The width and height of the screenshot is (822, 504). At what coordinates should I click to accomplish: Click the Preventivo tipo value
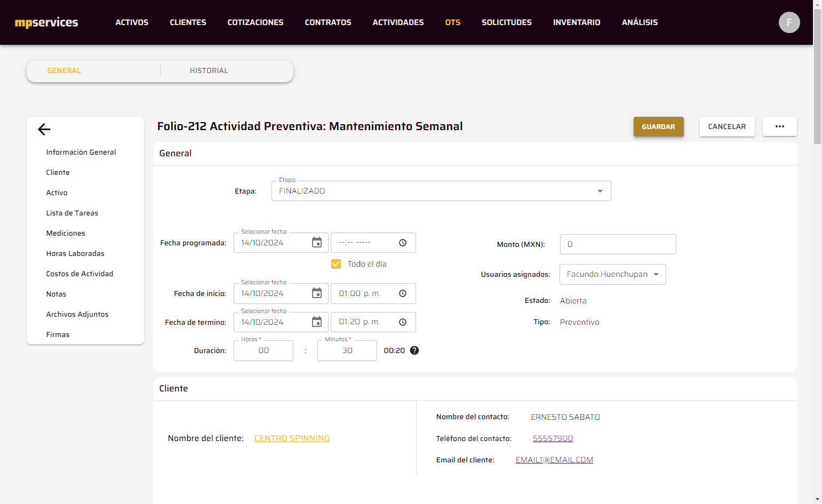[x=579, y=322]
